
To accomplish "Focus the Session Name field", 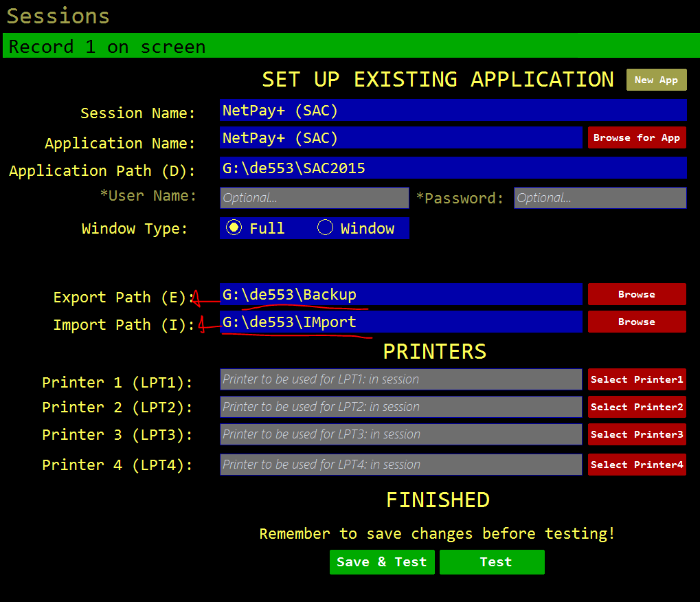I will pos(453,111).
